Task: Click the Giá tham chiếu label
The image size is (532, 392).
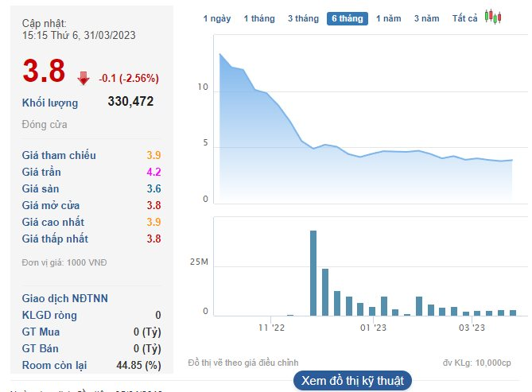Action: (x=59, y=155)
